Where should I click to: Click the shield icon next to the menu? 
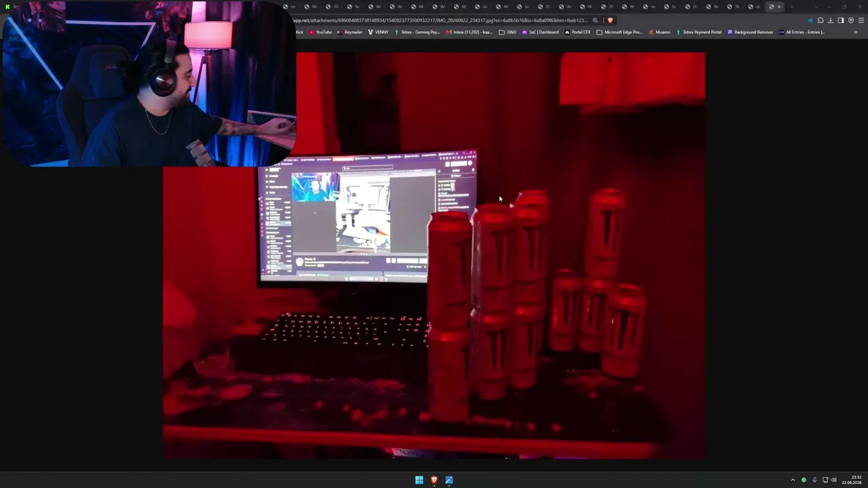click(851, 20)
